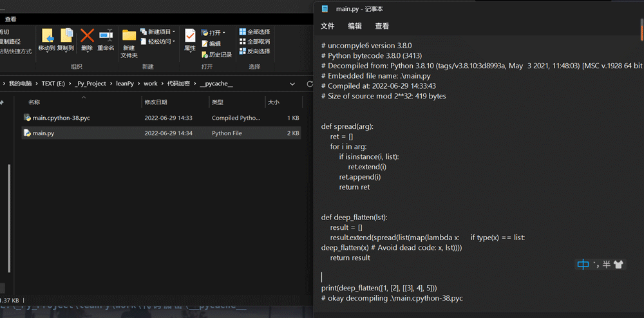
Task: Sort files by 修改日期 column header
Action: coord(156,102)
